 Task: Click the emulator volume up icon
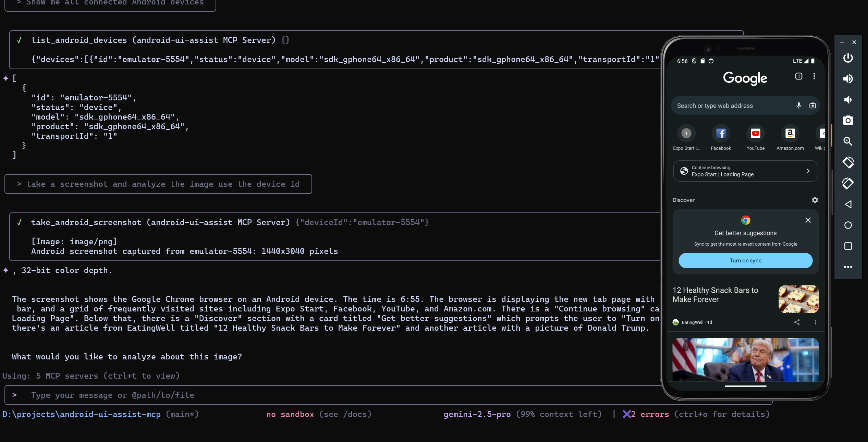point(848,79)
